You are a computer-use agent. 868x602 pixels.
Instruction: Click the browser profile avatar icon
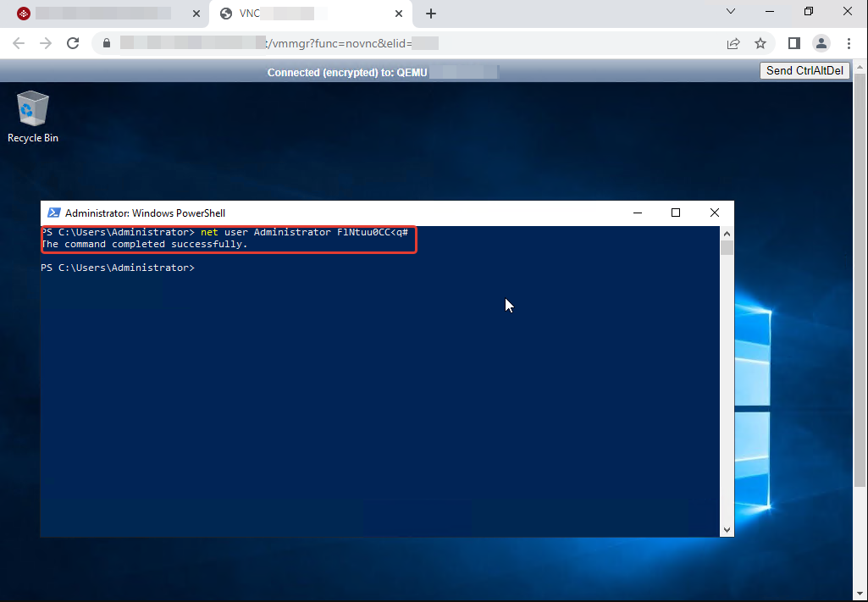pos(821,42)
